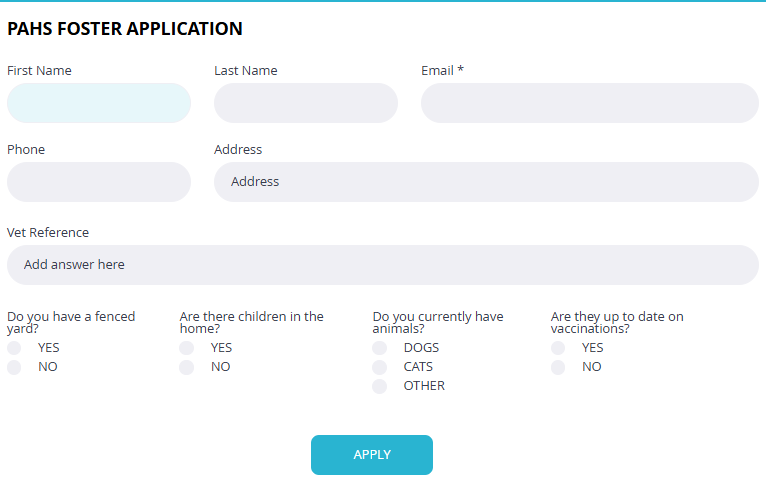Focus the Email text field
Viewport: 766px width, 482px height.
589,103
